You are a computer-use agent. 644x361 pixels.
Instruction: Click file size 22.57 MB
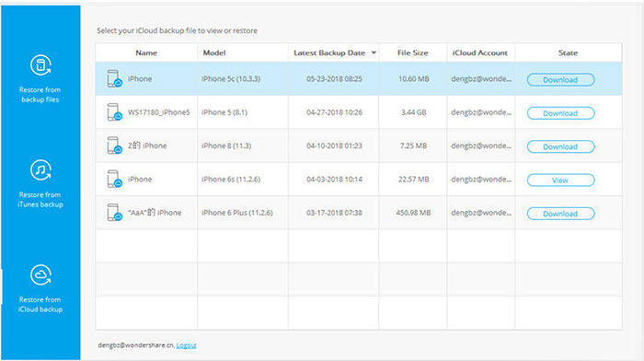click(414, 180)
